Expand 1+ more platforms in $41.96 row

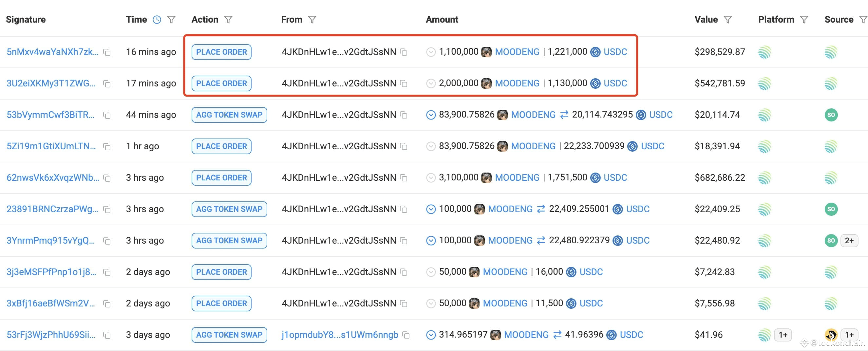783,335
